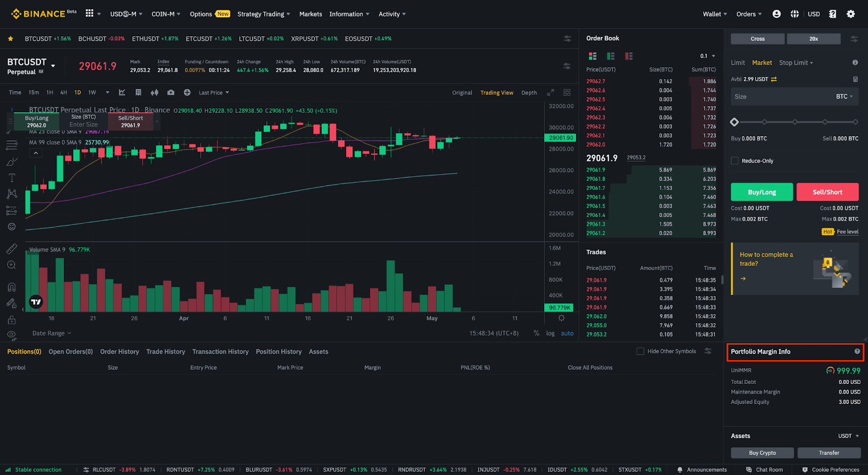Enable the Reduce-Only checkbox
Image resolution: width=868 pixels, height=475 pixels.
point(735,161)
